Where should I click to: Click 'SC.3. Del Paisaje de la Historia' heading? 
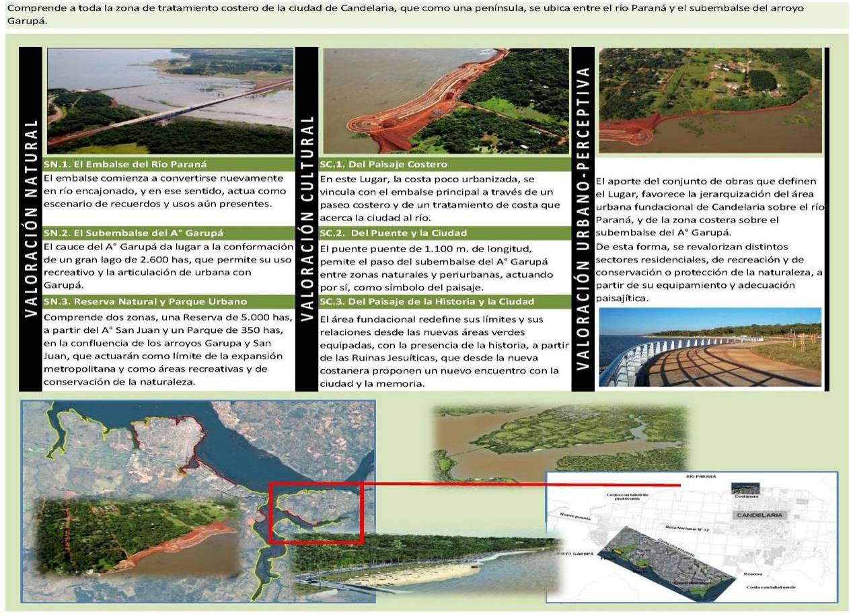pos(428,302)
